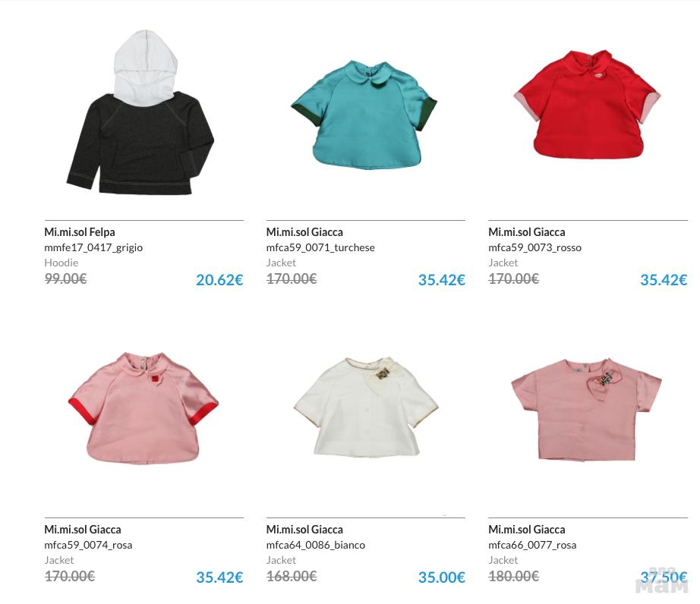The width and height of the screenshot is (700, 604).
Task: Click product code mfca59_0073_rosso
Action: tap(534, 247)
